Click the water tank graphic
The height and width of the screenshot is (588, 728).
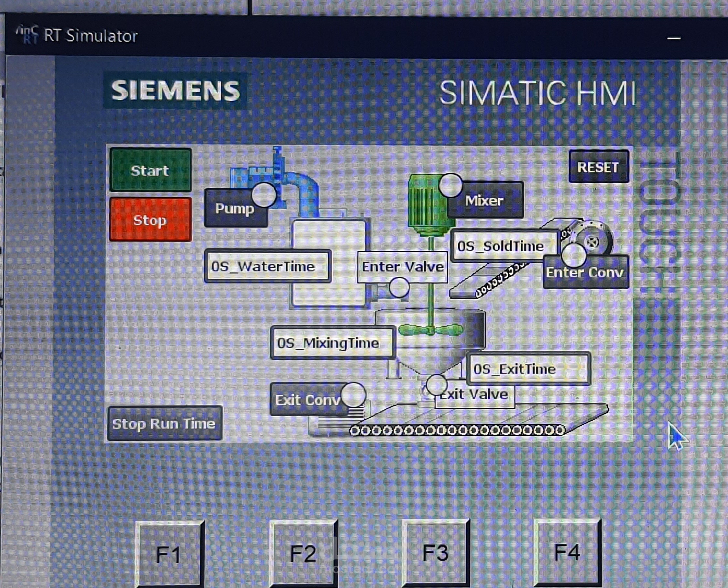[329, 263]
